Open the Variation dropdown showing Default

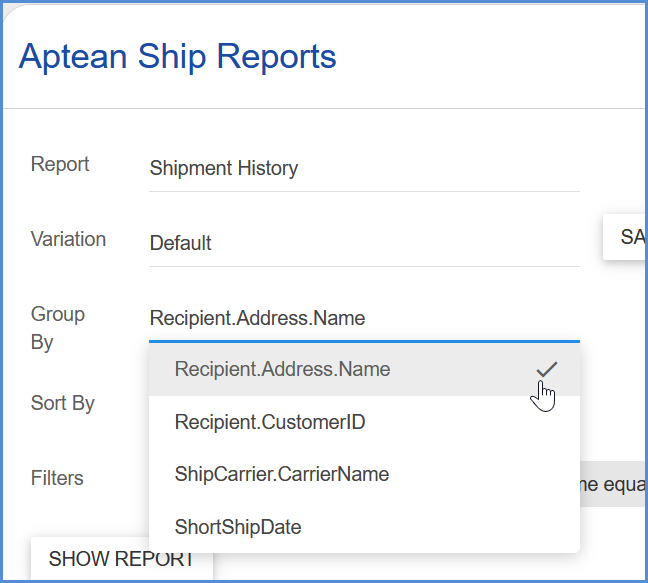click(364, 243)
